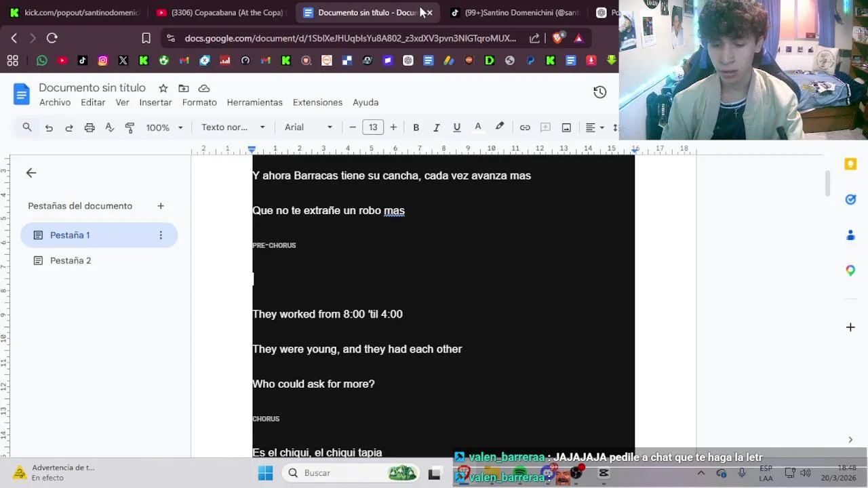Screen dimensions: 868x488
Task: Open the text color picker
Action: [x=477, y=127]
